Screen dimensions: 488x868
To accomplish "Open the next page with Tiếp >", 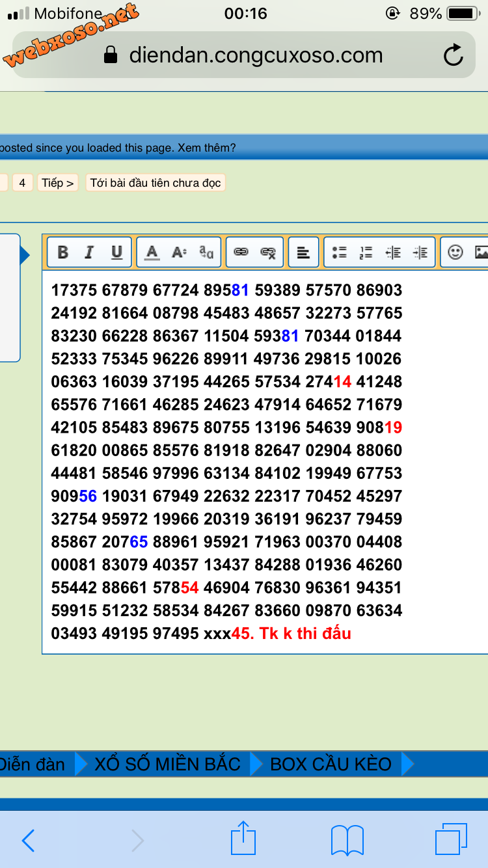I will tap(58, 183).
